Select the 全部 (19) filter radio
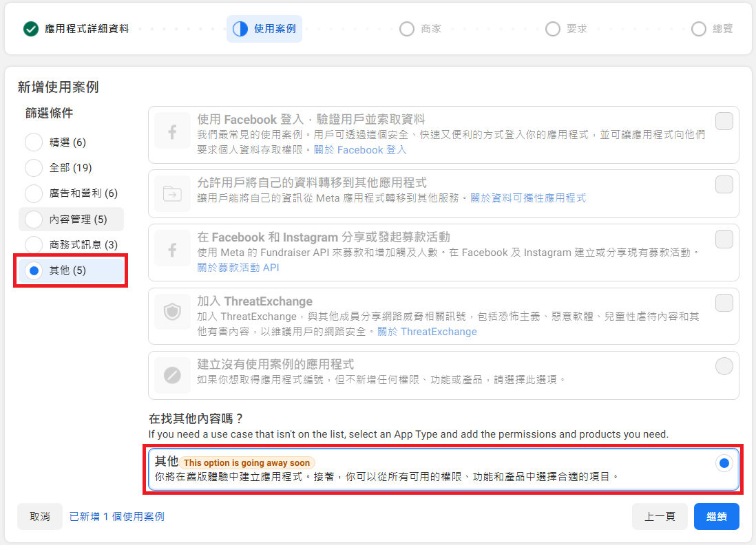Viewport: 756px width, 545px height. [34, 168]
